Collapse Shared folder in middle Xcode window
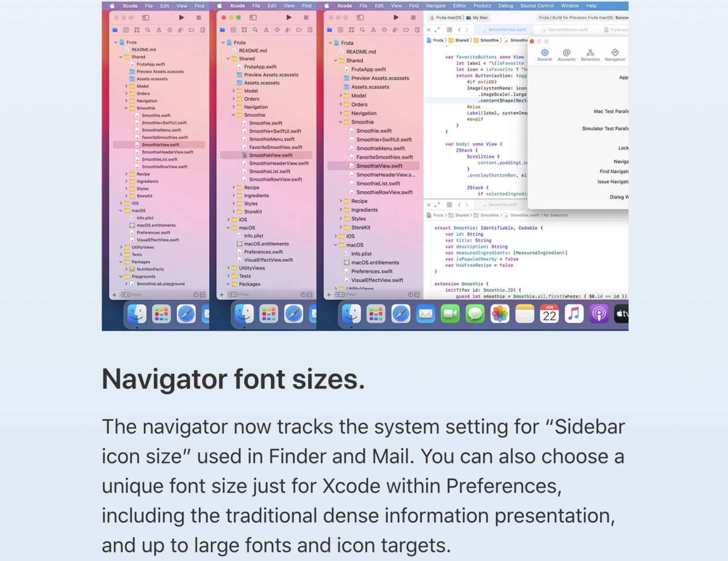Viewport: 728px width, 561px height. click(x=228, y=59)
